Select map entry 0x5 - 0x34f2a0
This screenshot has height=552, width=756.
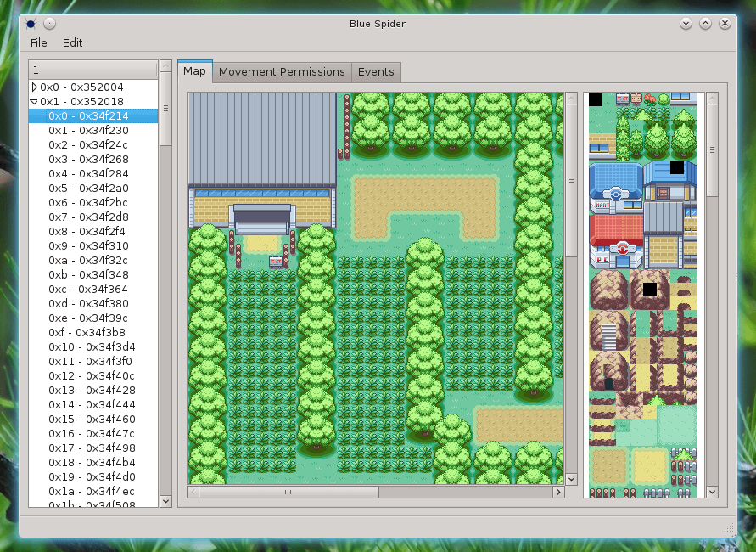(x=88, y=188)
